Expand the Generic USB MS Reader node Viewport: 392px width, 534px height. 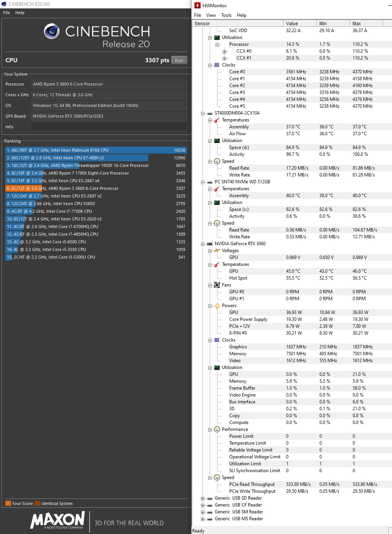[202, 519]
